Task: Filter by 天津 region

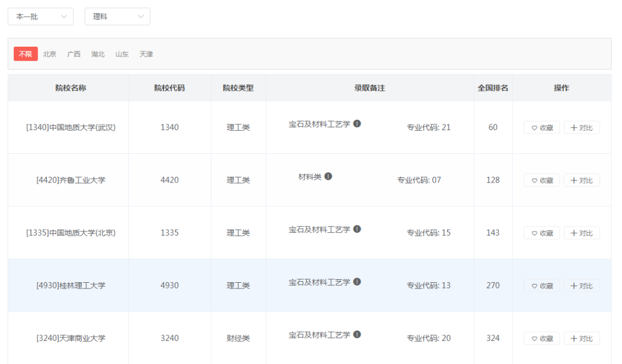Action: (146, 54)
